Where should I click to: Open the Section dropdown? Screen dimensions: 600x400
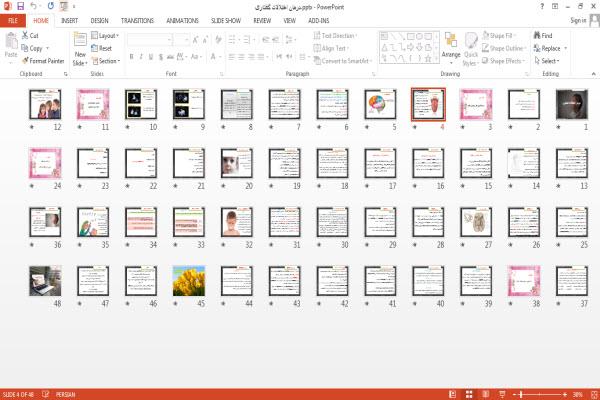[106, 61]
